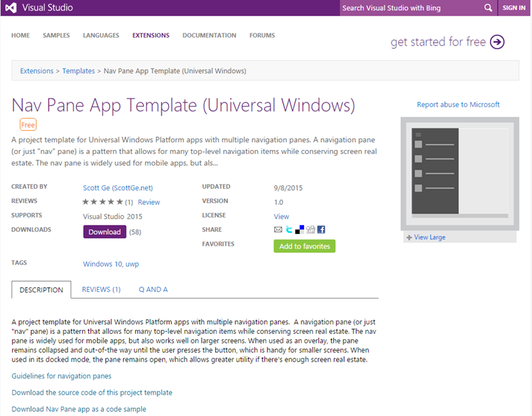
Task: Open the HOME menu item
Action: [x=20, y=35]
